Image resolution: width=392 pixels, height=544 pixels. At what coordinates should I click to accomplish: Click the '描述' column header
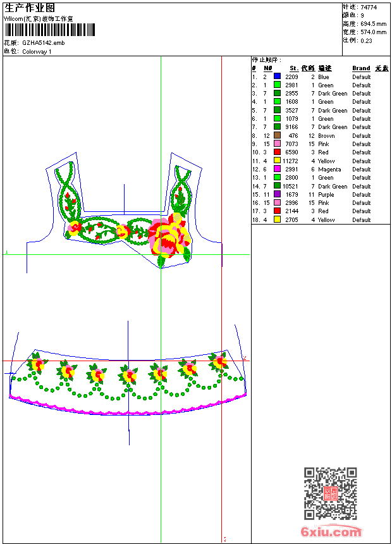(325, 68)
